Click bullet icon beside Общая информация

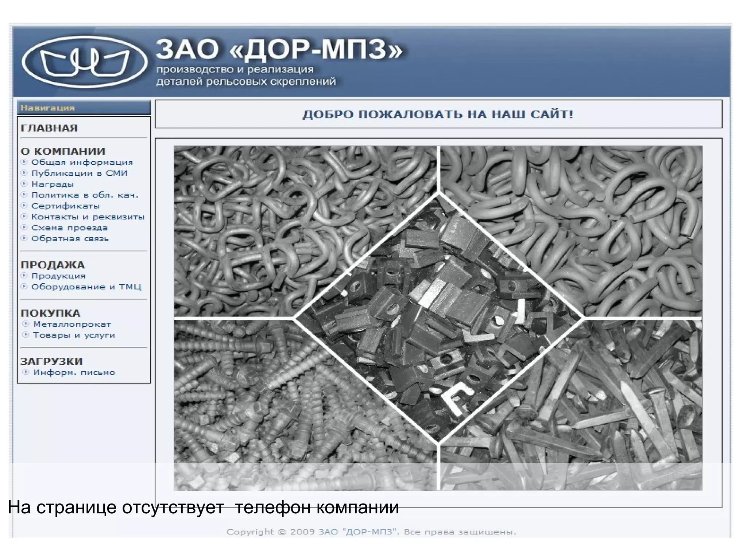coord(24,162)
